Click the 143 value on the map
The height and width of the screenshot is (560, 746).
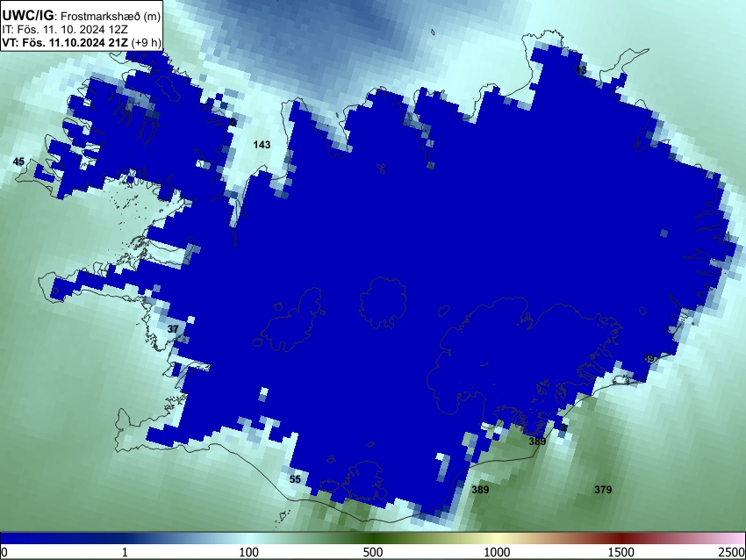tap(262, 145)
